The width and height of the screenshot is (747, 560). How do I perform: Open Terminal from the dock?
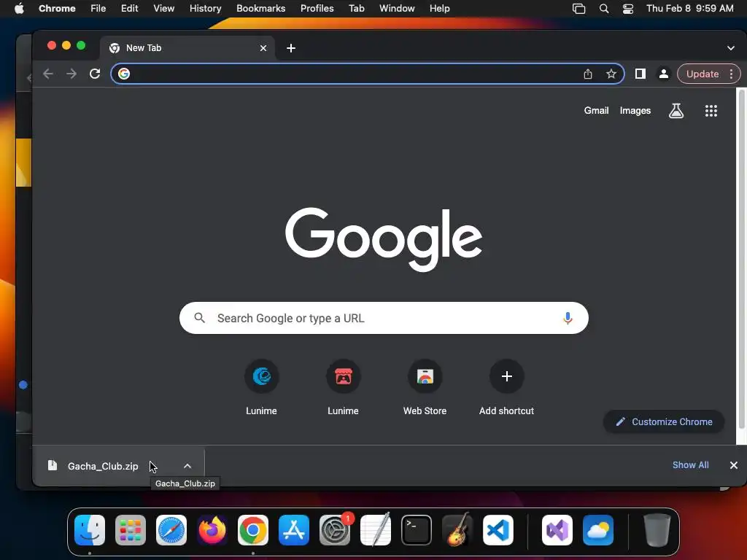[417, 530]
